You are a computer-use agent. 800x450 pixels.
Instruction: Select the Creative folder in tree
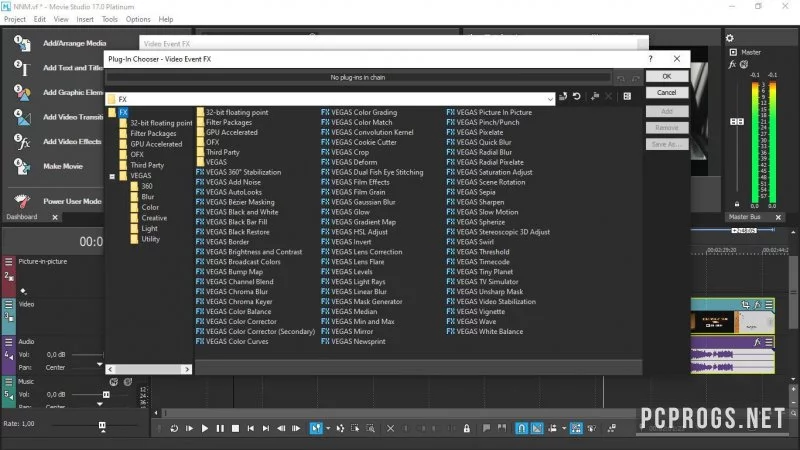tap(154, 218)
